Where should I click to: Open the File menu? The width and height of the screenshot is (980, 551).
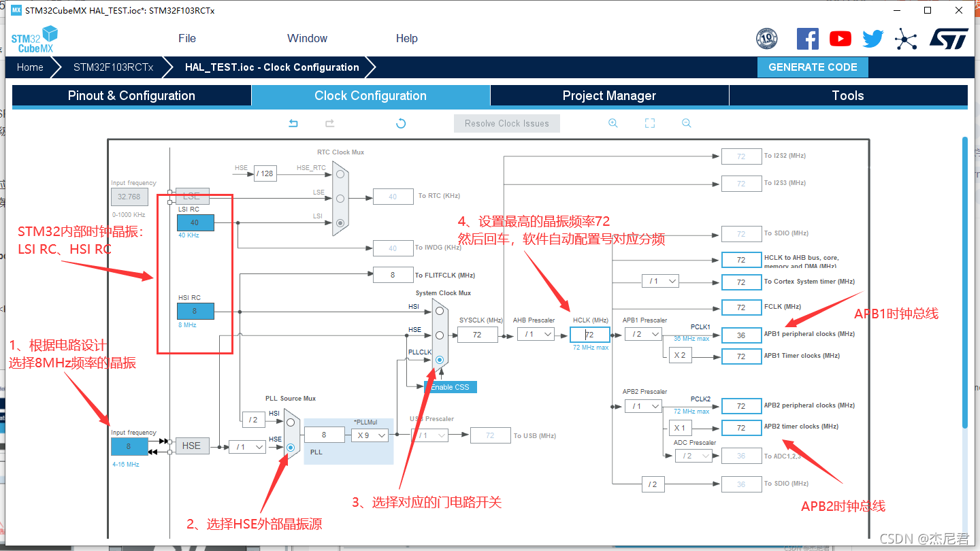(187, 39)
